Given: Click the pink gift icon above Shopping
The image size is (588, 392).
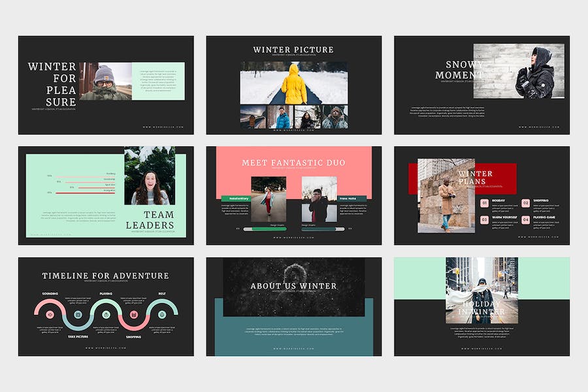Looking at the screenshot, I should [x=134, y=315].
